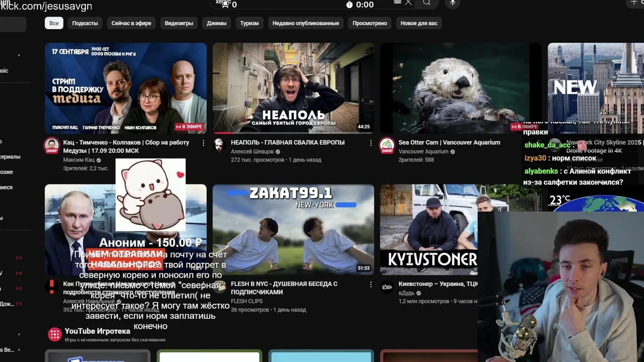Click chat username shake_da_acc
Viewport: 644px width, 362px height.
[x=547, y=145]
